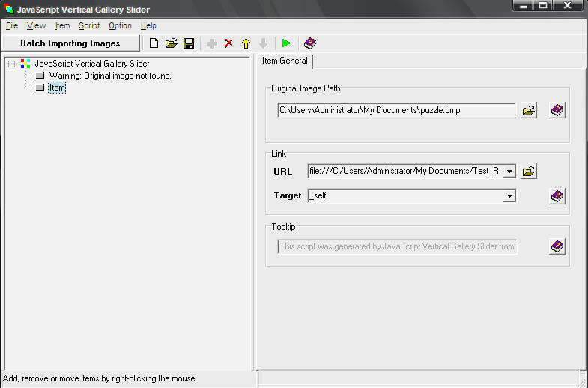Viewport: 588px width, 388px height.
Task: Open the View menu
Action: click(x=37, y=26)
